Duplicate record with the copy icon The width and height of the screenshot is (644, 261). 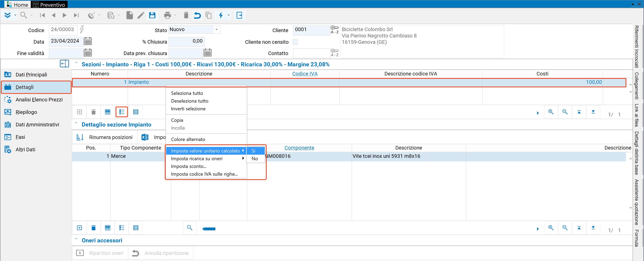pos(209,15)
